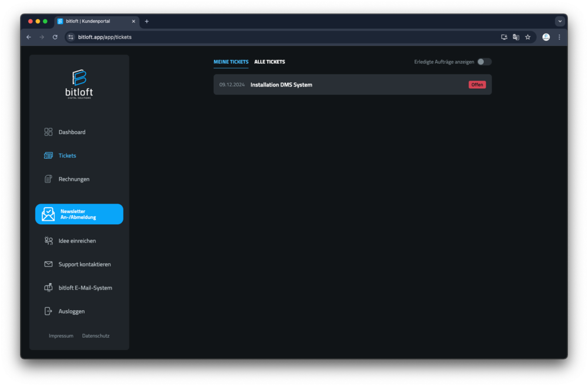Viewport: 588px width, 386px height.
Task: Open site information icon in address bar
Action: click(71, 37)
